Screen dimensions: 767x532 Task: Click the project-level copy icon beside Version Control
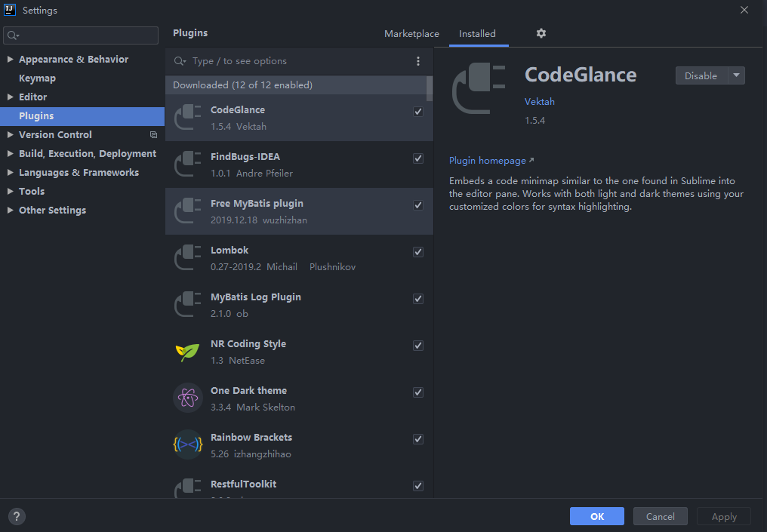pos(153,134)
